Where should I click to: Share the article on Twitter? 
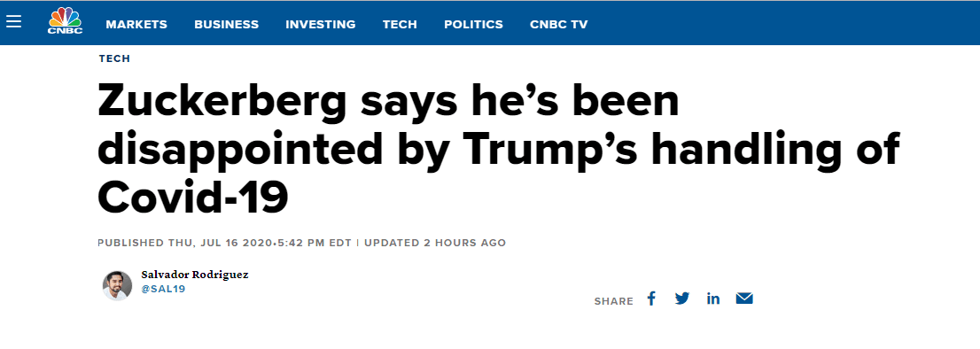tap(682, 299)
